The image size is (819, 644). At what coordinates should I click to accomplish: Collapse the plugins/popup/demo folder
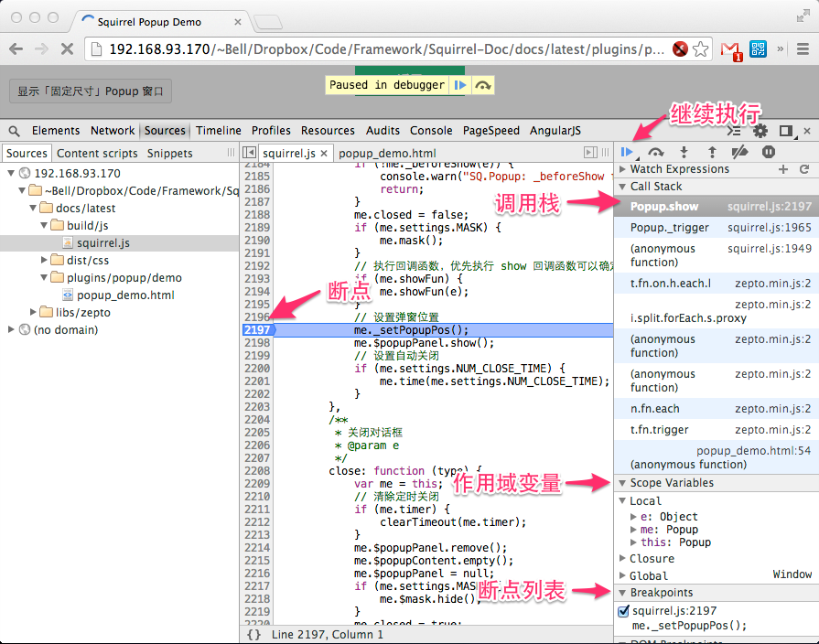point(44,277)
